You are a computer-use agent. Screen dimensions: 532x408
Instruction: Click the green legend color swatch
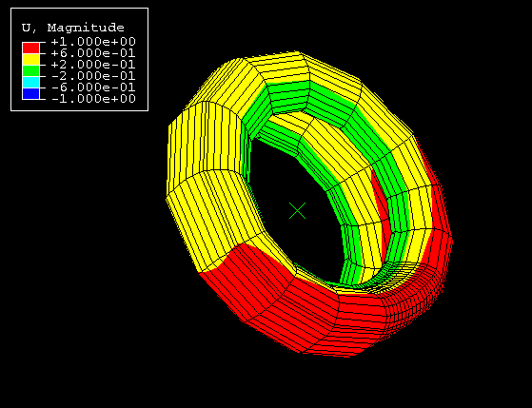(x=30, y=70)
